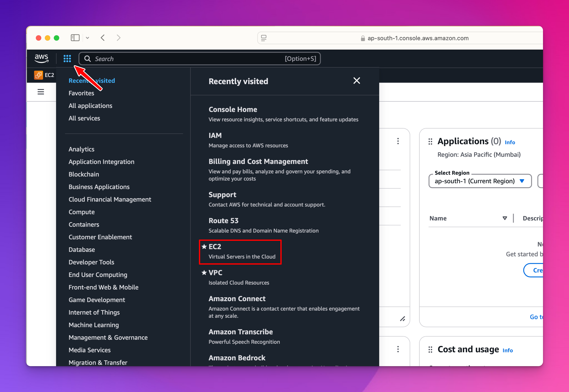Click Info link beside Cost and usage
This screenshot has width=569, height=392.
click(508, 350)
